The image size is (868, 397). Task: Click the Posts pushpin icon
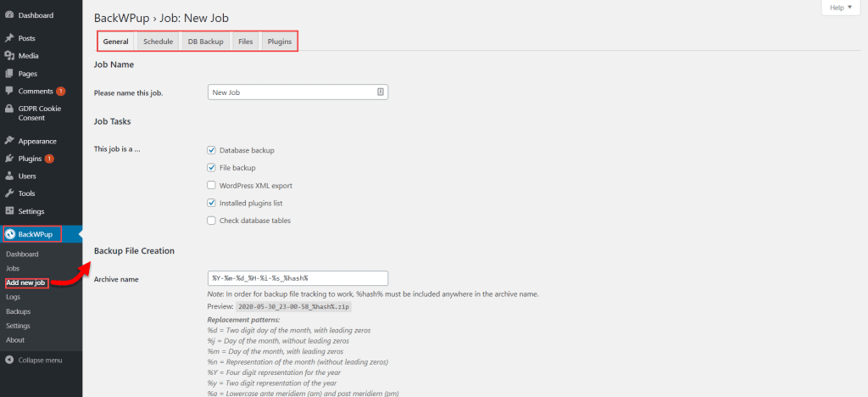click(x=9, y=38)
